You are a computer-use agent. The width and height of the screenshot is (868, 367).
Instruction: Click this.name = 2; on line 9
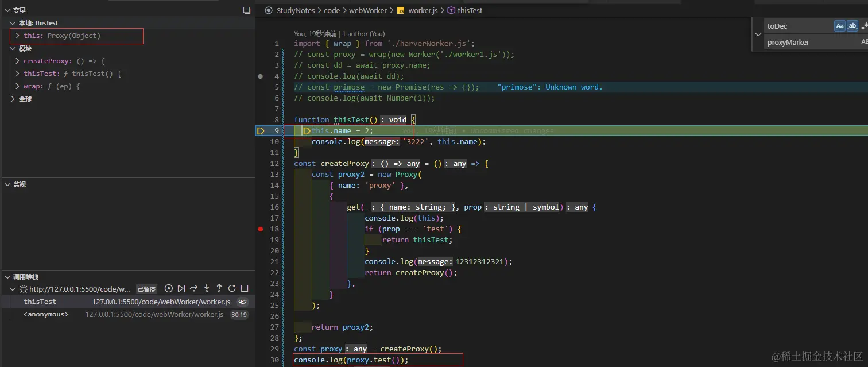(342, 131)
